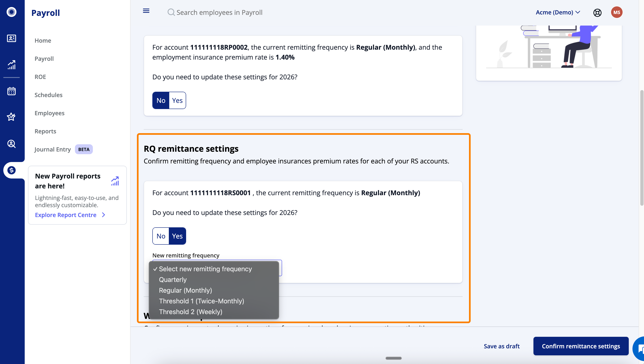Open the analytics chart sidebar icon
The height and width of the screenshot is (364, 644).
pos(12,65)
